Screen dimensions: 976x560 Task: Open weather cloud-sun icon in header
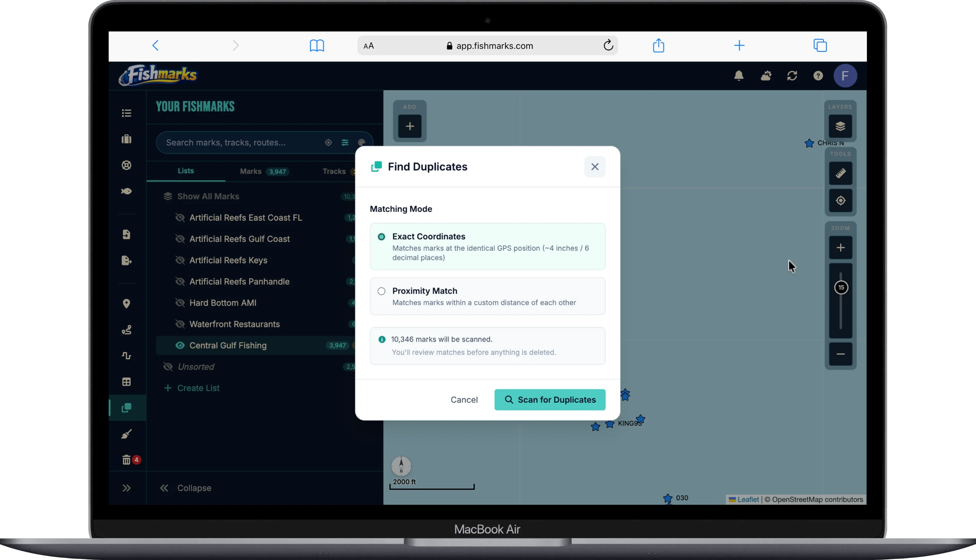[766, 75]
